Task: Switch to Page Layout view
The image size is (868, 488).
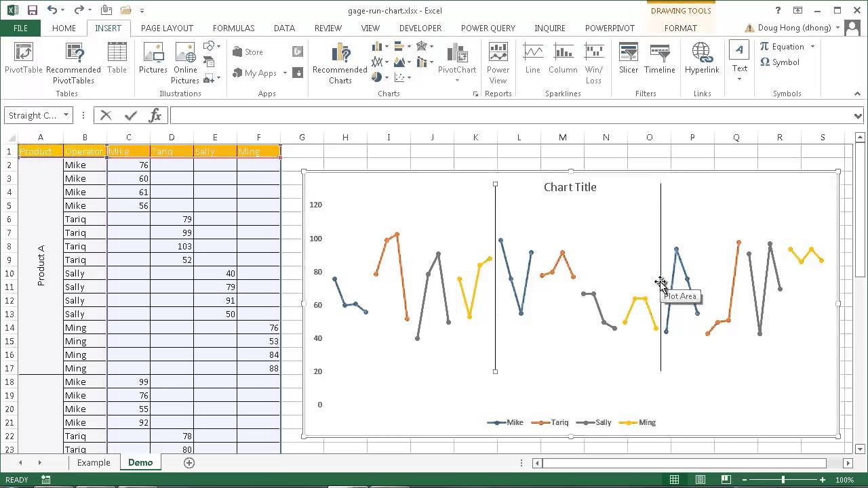Action: point(700,480)
